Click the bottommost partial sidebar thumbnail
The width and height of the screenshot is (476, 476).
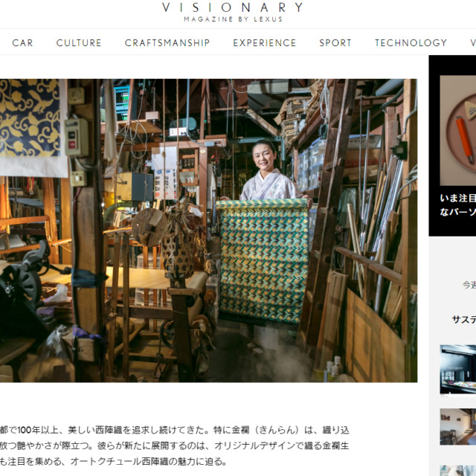(x=458, y=470)
